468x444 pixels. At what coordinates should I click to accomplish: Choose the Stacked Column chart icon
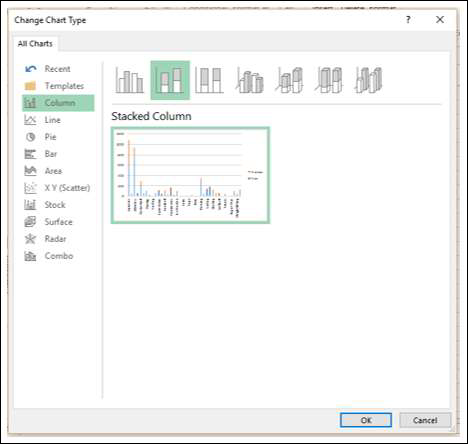(x=170, y=80)
